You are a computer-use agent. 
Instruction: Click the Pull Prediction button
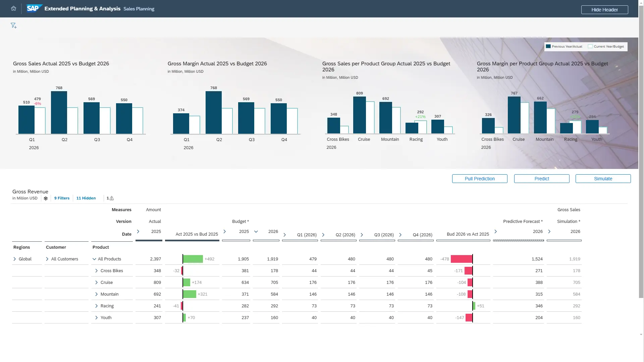pyautogui.click(x=479, y=179)
